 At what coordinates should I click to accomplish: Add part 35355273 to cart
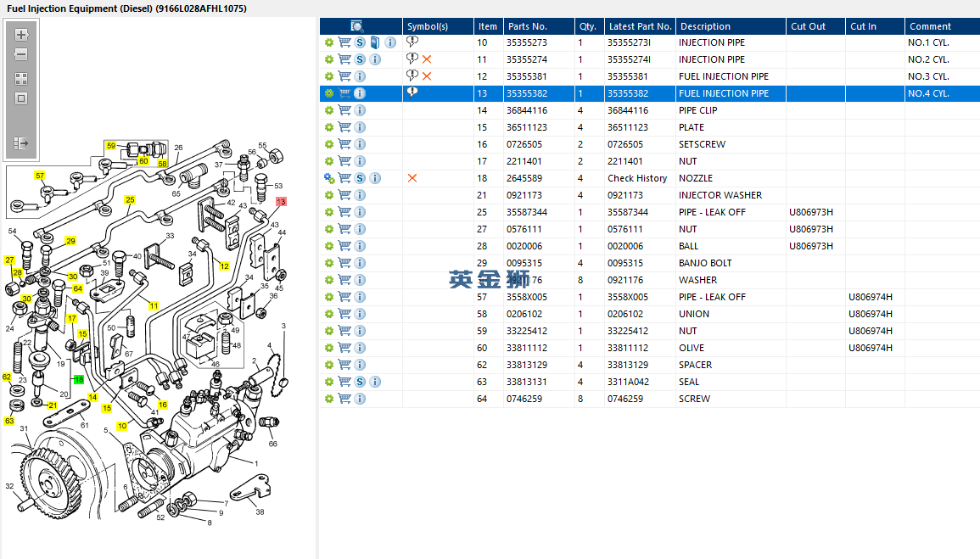(344, 42)
